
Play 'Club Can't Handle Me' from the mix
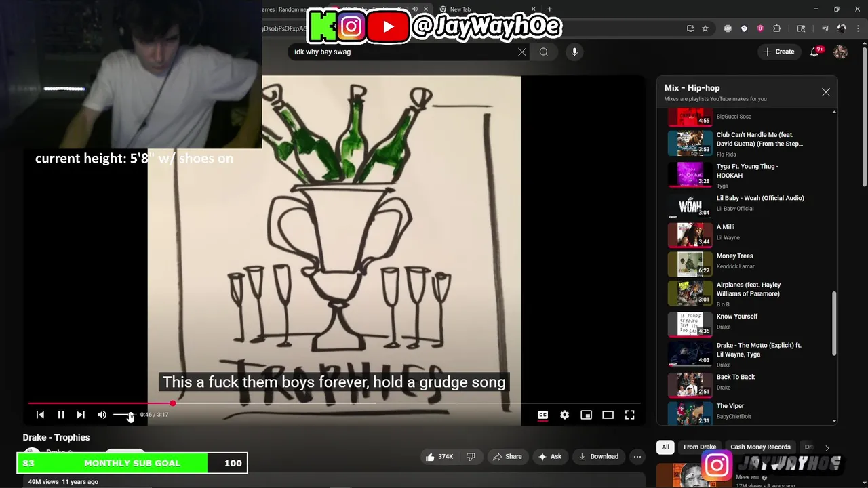pyautogui.click(x=737, y=144)
